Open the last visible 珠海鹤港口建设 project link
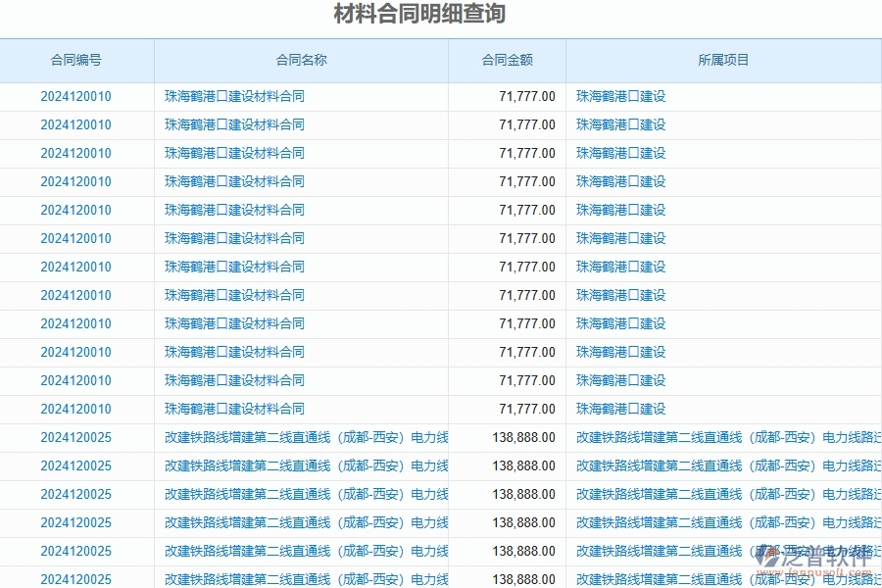 [x=619, y=409]
